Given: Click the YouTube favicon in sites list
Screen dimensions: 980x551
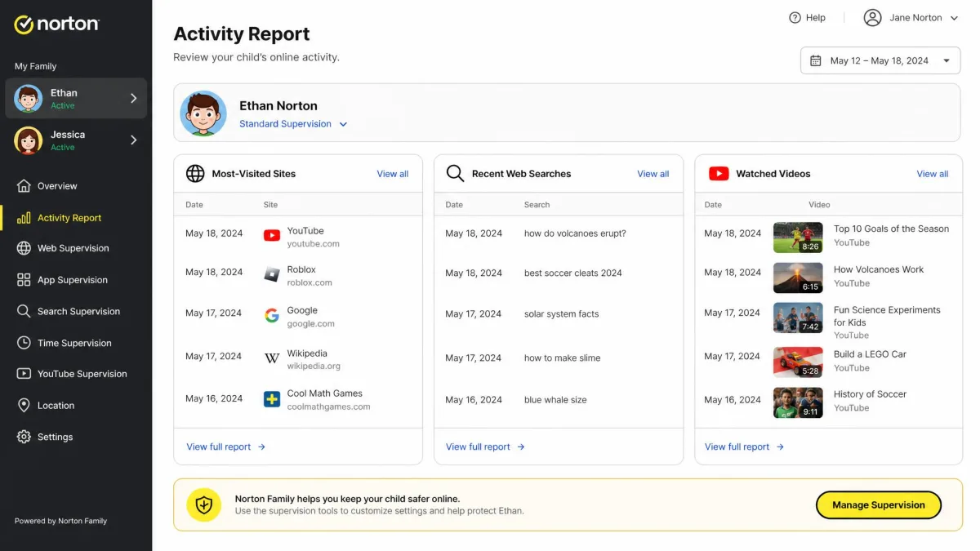Looking at the screenshot, I should pyautogui.click(x=272, y=236).
